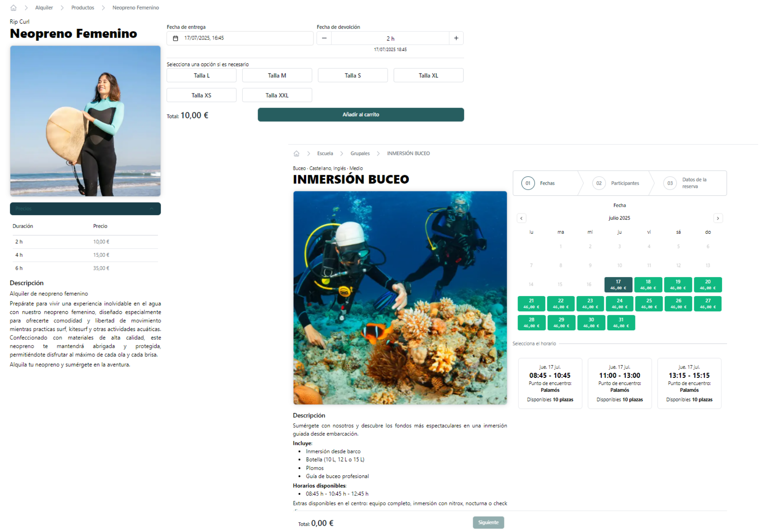Collapse the Precios panel chevron
760x532 pixels.
(152, 209)
